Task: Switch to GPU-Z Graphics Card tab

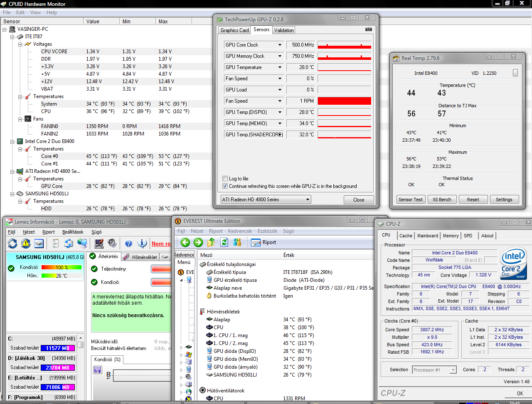Action: [235, 30]
